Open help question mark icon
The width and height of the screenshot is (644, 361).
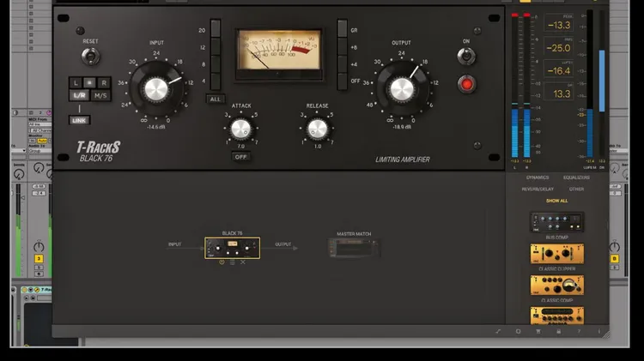coord(579,331)
